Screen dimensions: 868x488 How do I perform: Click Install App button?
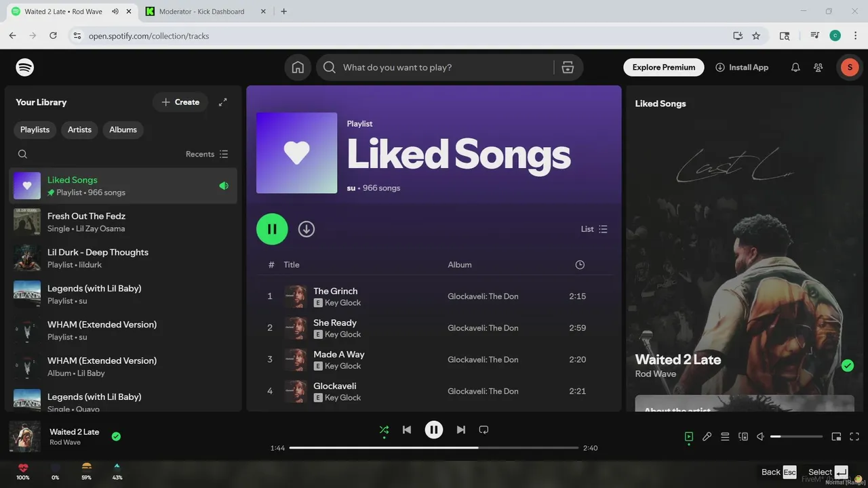pos(742,67)
